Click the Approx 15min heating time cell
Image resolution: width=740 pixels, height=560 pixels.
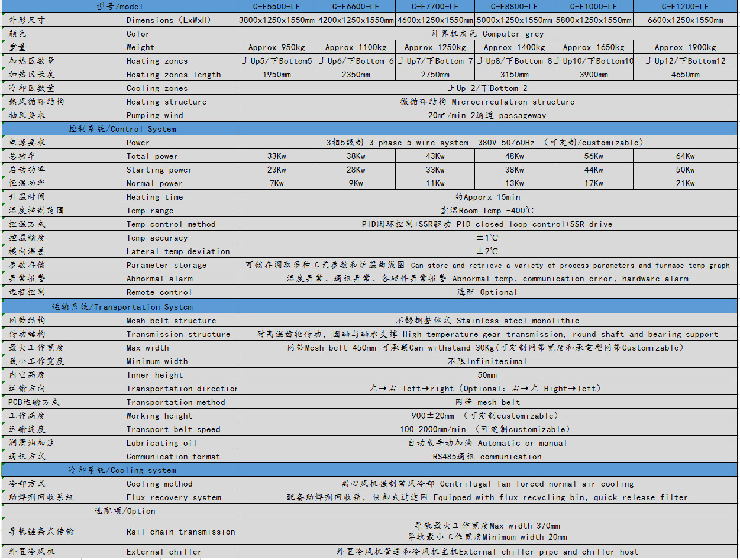[487, 197]
